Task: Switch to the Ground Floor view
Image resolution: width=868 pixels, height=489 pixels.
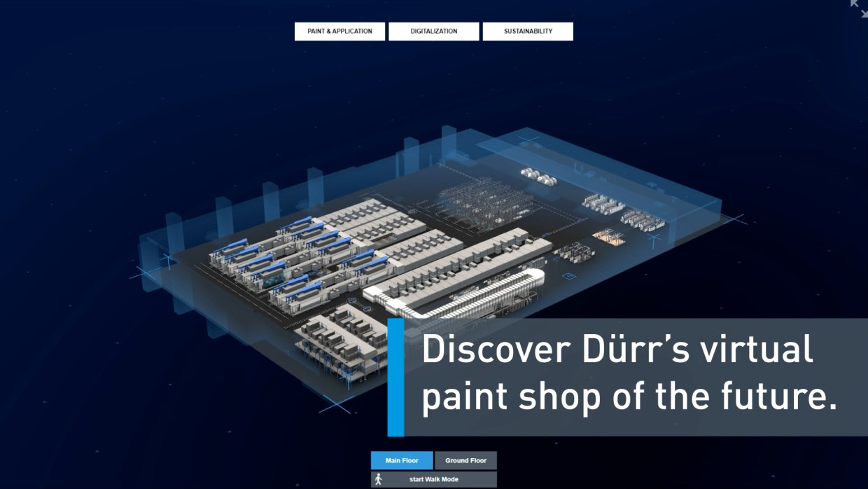Action: point(465,460)
